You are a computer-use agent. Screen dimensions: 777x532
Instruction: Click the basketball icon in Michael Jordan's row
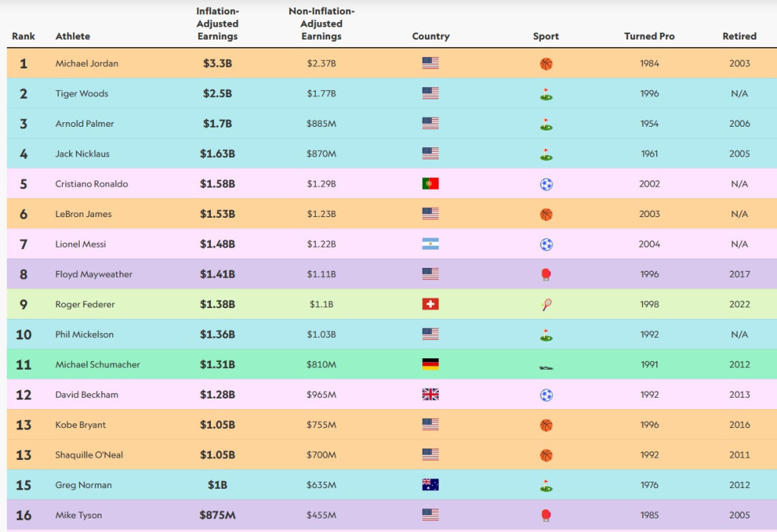546,64
